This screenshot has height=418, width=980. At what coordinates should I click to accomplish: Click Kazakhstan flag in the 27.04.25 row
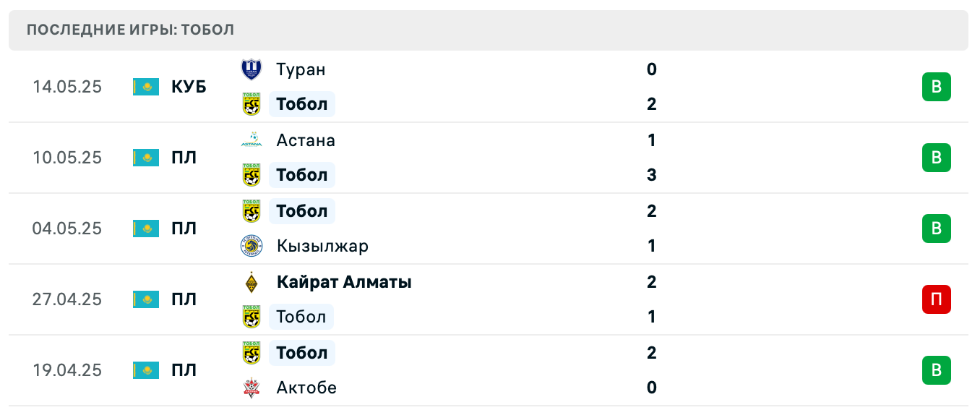[x=146, y=299]
